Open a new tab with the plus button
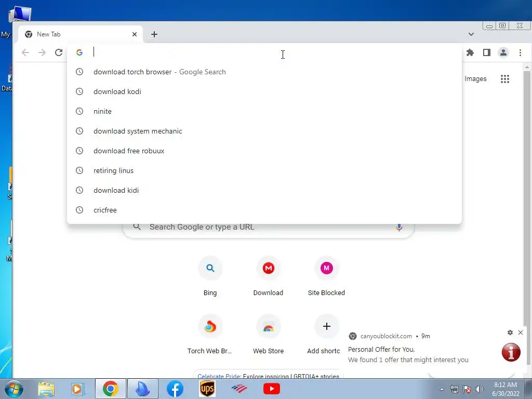This screenshot has width=532, height=399. [x=154, y=34]
